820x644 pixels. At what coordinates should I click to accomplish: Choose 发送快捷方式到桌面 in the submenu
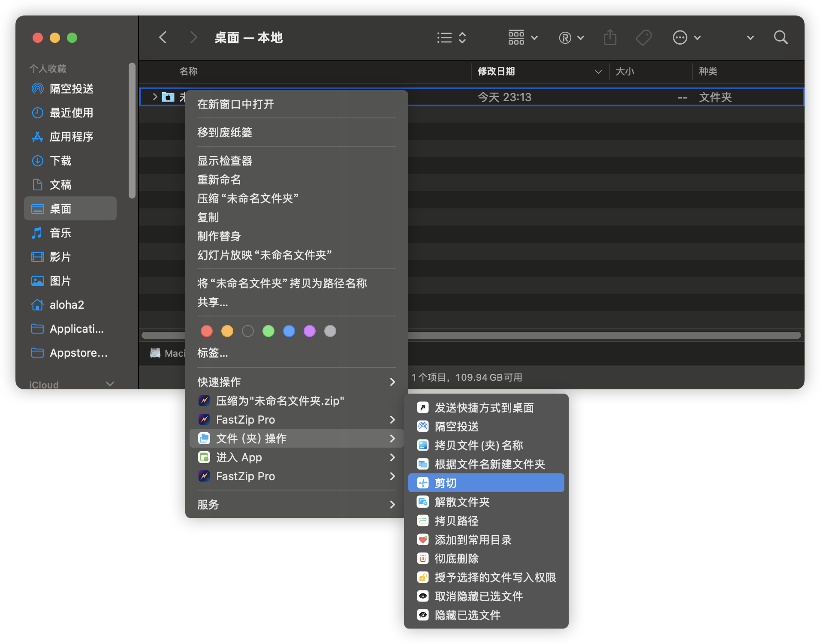pyautogui.click(x=484, y=408)
